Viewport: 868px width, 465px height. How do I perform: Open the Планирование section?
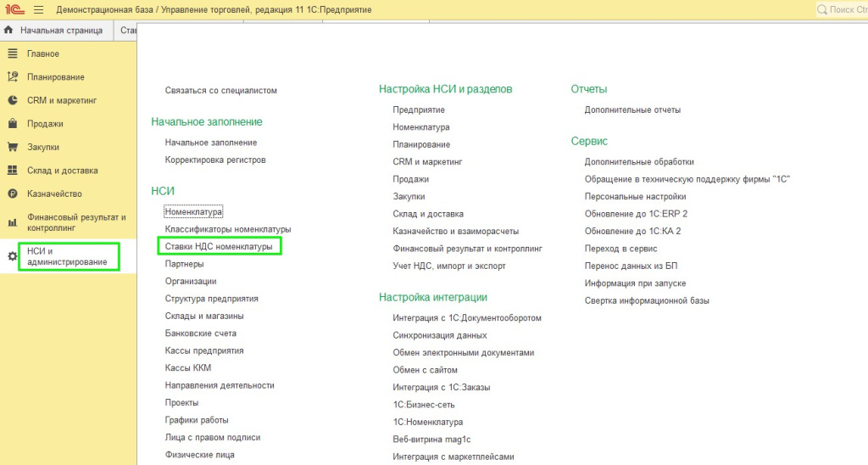click(56, 77)
